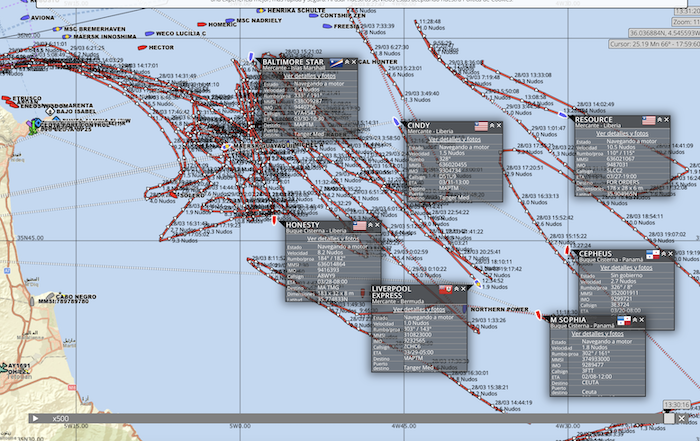
Task: Click the CABO NEGRO station marker
Action: click(50, 296)
